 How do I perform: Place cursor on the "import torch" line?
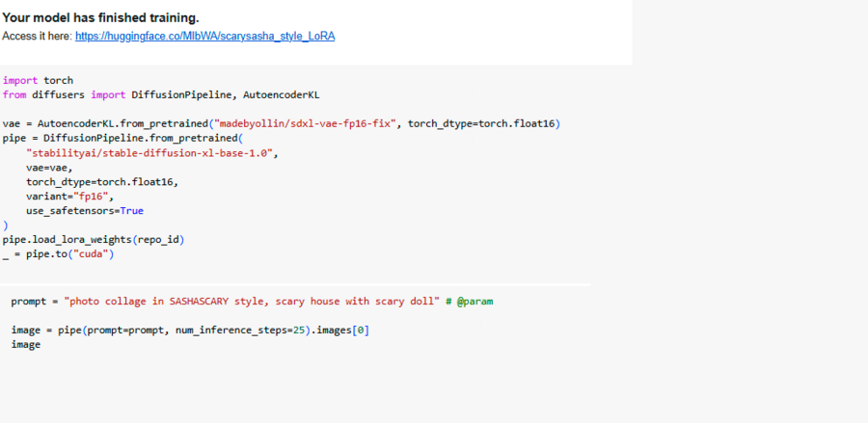click(x=38, y=80)
